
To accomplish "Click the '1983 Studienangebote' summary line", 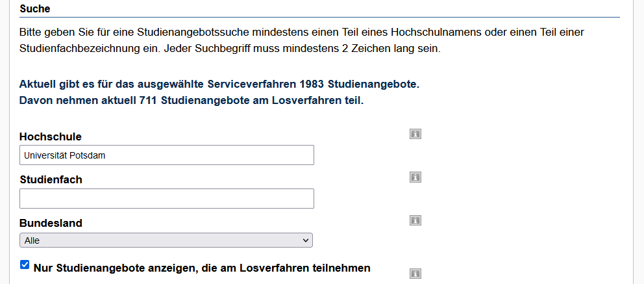I will coord(219,84).
